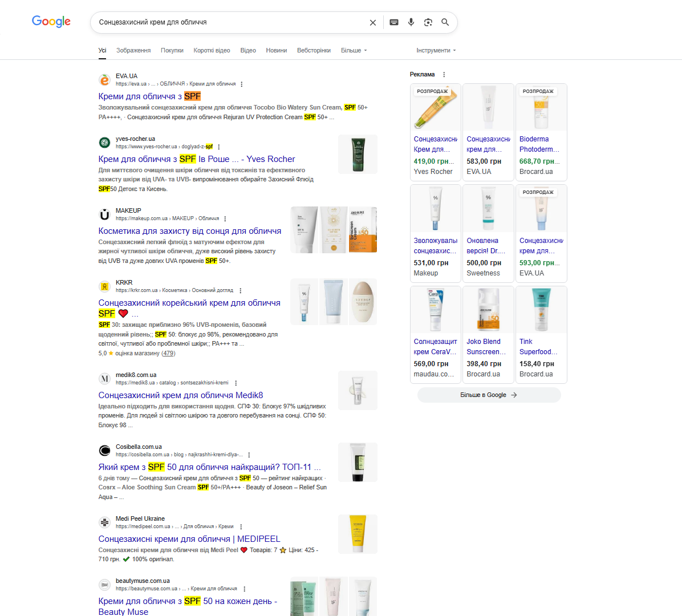The width and height of the screenshot is (682, 616).
Task: Open Сонцезахисні креми для обличчя MEDIPEEL link
Action: coord(189,539)
